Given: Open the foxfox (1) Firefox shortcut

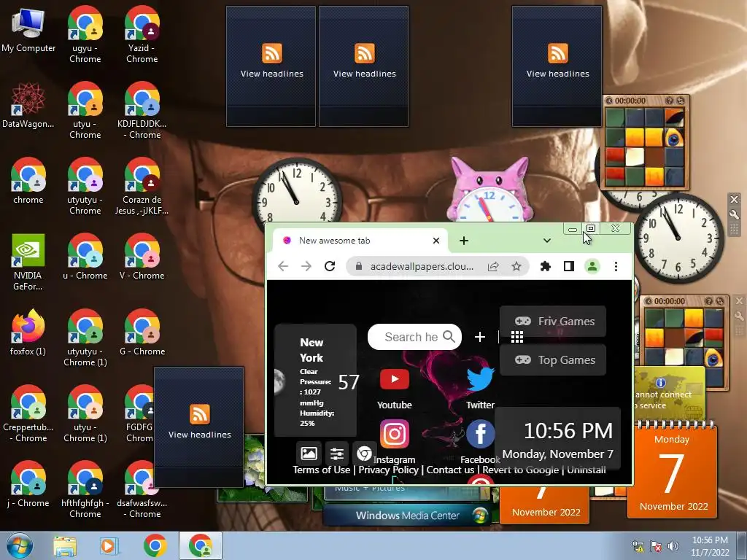Looking at the screenshot, I should point(28,332).
